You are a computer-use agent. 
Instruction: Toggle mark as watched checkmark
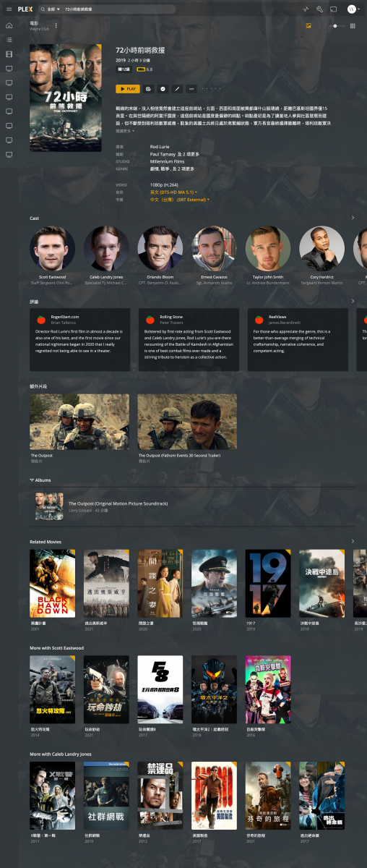coord(163,89)
